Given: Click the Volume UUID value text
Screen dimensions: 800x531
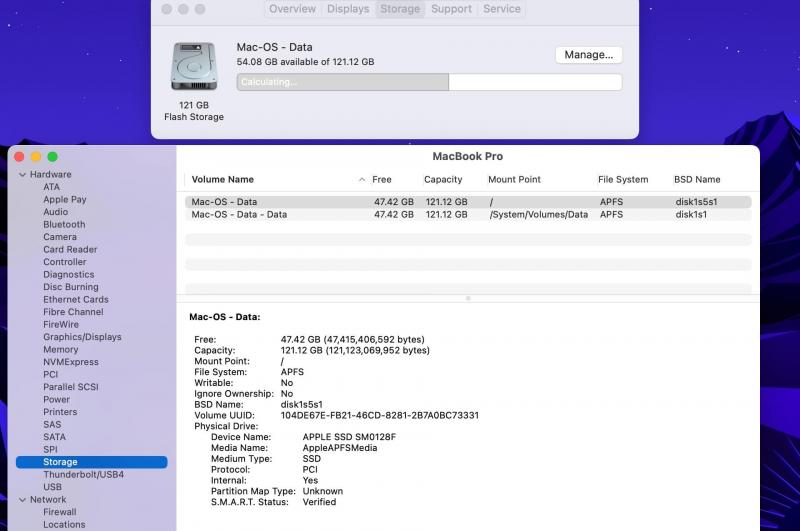Looking at the screenshot, I should pyautogui.click(x=380, y=416).
